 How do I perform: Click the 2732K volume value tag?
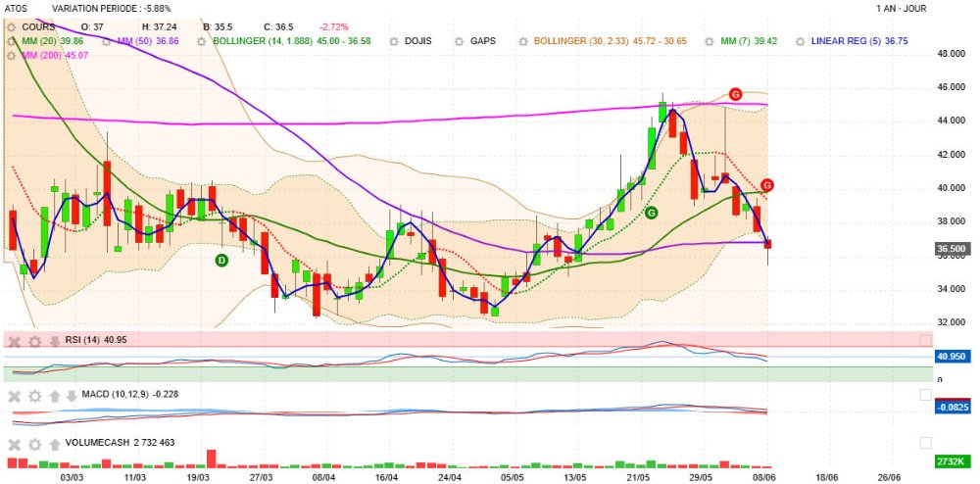click(953, 461)
